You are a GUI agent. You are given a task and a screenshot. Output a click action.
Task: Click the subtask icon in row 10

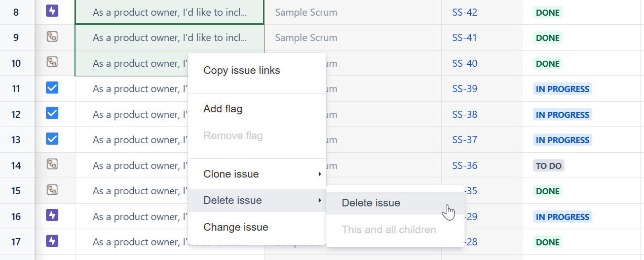[x=52, y=62]
